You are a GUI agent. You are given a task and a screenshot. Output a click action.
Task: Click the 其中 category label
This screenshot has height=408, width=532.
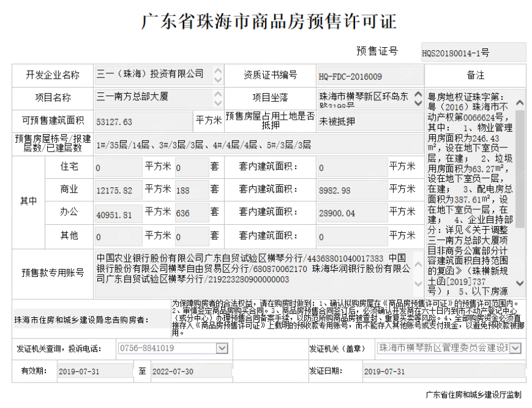click(28, 201)
